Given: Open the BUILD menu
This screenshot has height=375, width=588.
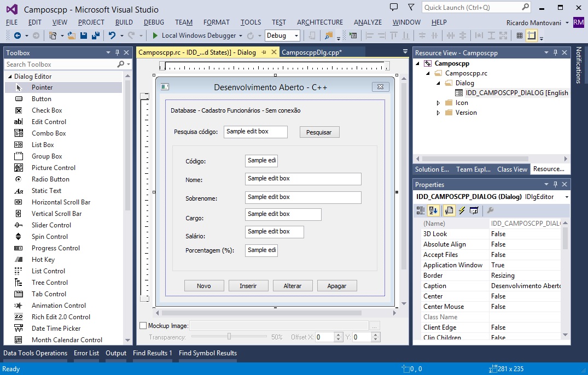Looking at the screenshot, I should tap(124, 22).
